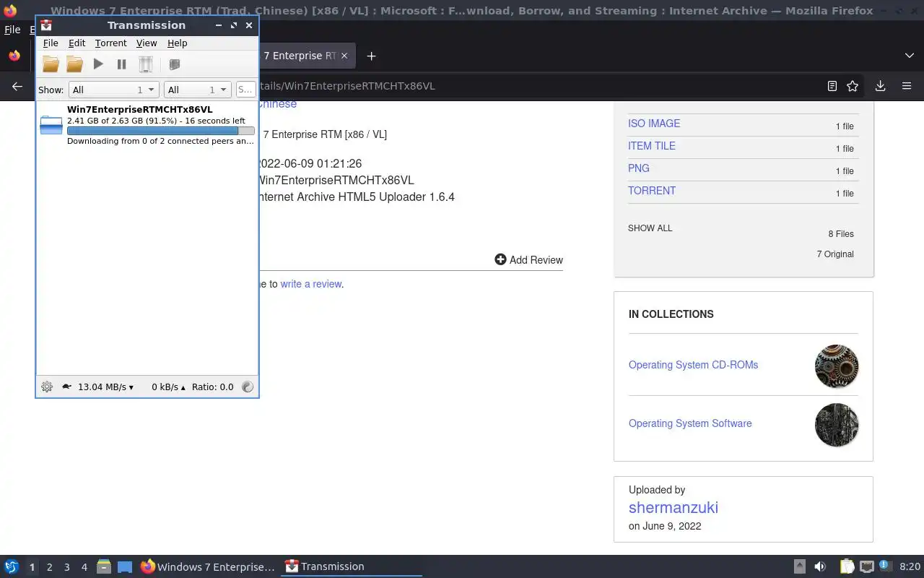Expand the list all tabs chevron

(x=909, y=56)
